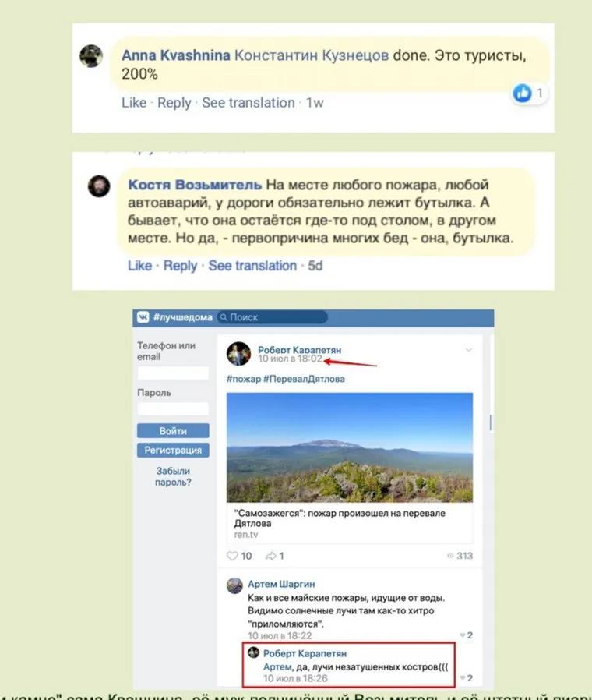Open the post options chevron menu

point(468,349)
